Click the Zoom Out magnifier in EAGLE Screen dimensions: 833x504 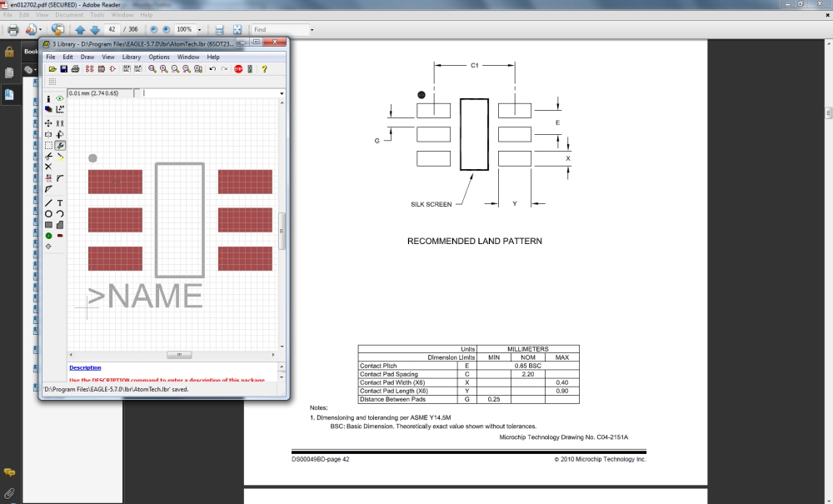(175, 69)
